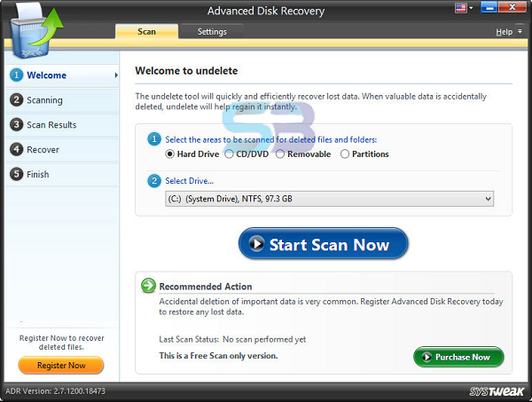The image size is (532, 402).
Task: Click the step 2 circle icon beside Scanning
Action: pos(16,99)
